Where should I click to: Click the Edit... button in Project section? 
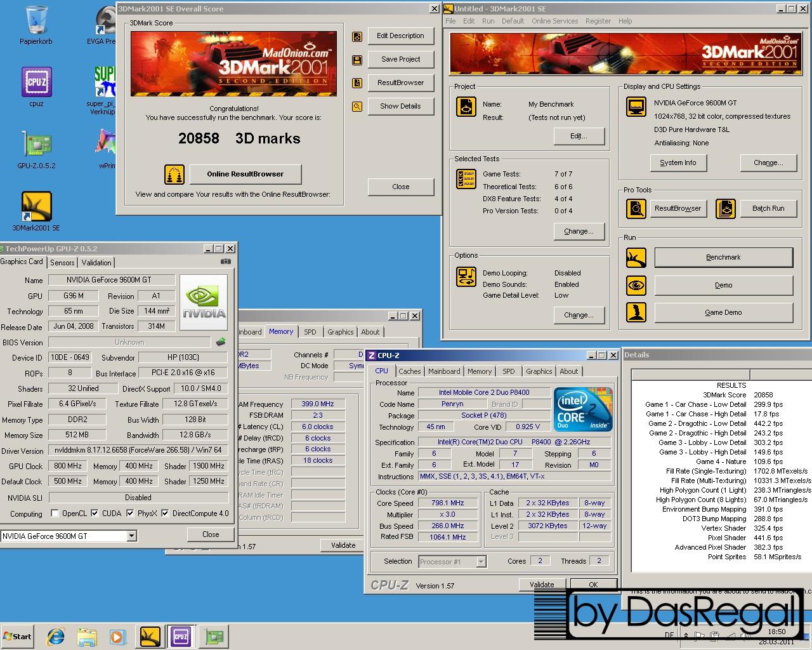click(579, 136)
